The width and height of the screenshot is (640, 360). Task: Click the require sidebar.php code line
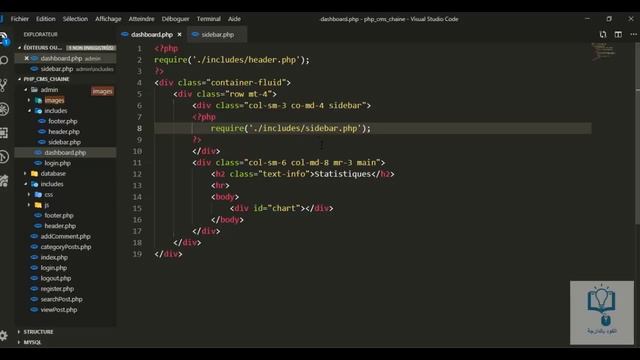[x=291, y=129]
